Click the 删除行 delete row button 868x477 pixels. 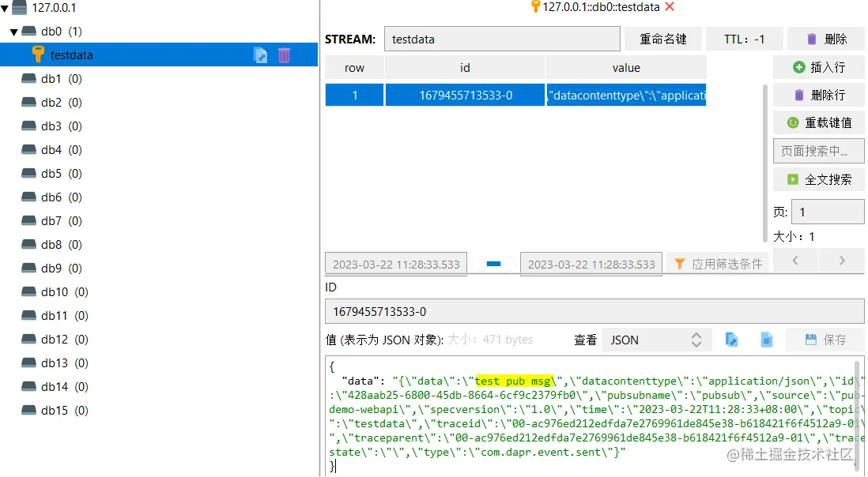click(819, 95)
